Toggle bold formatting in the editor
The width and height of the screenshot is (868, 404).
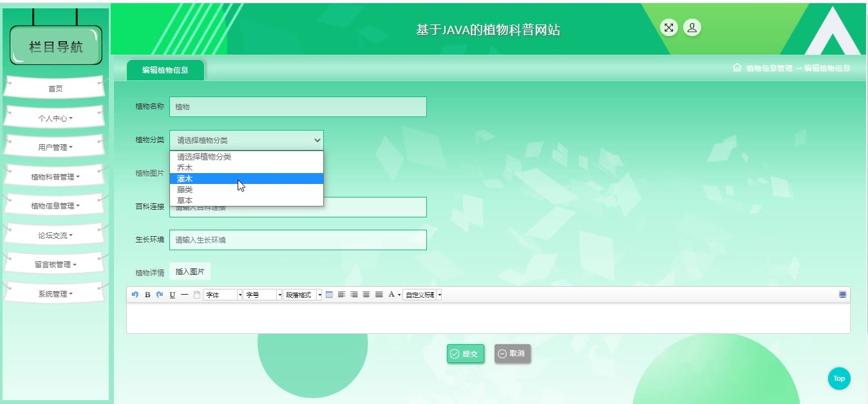(147, 295)
